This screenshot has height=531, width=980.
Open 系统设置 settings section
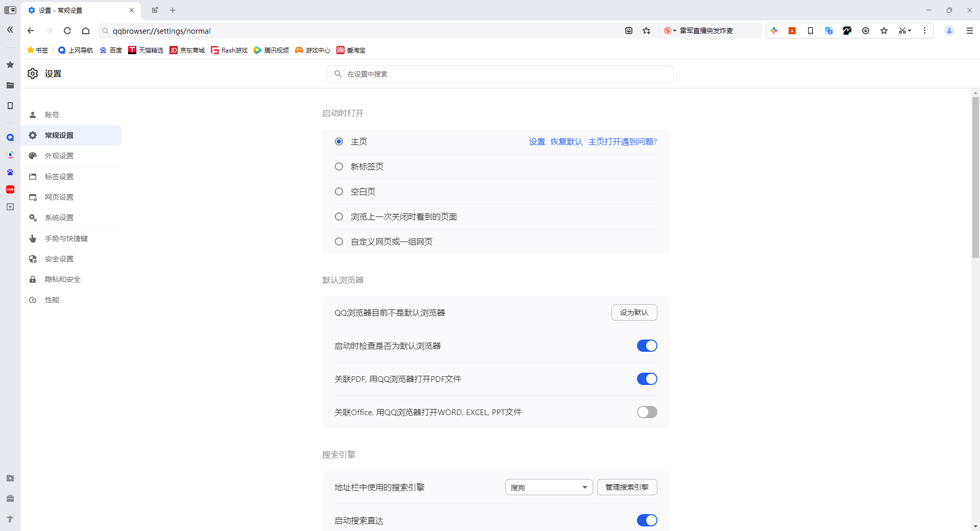pyautogui.click(x=71, y=218)
